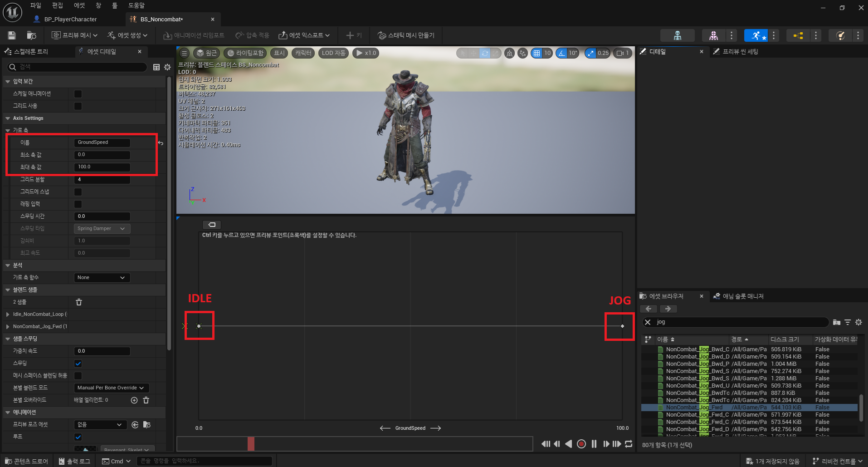Viewport: 868px width, 467px height.
Task: Enable 그리드 사용 checkbox
Action: 78,106
